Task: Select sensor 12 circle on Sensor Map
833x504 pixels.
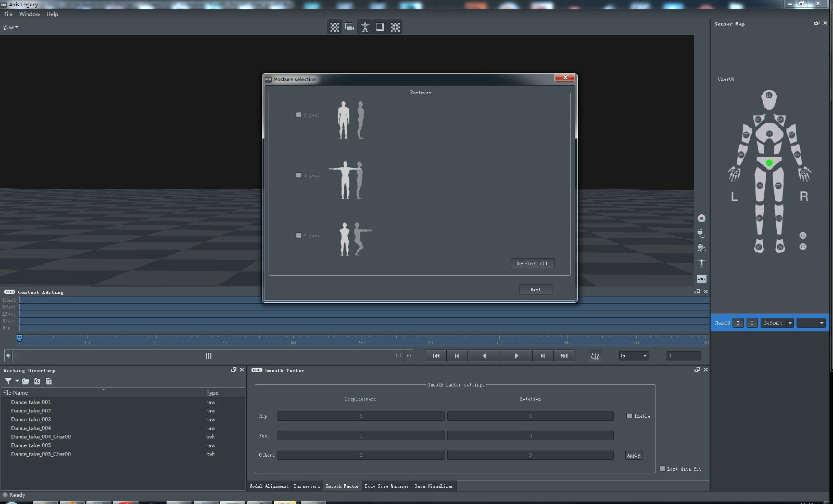Action: [803, 247]
